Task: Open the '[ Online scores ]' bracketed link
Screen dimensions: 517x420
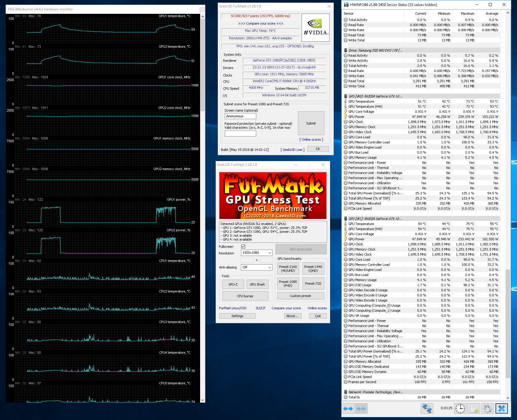Action: point(311,139)
